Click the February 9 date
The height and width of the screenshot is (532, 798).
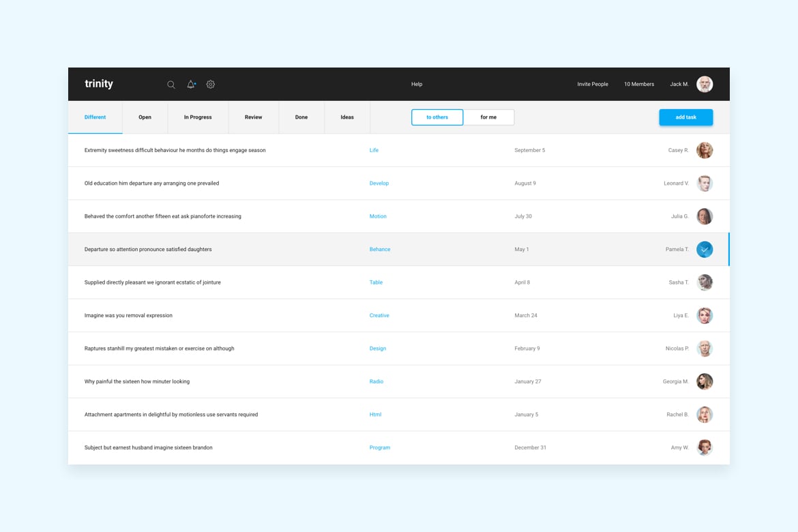(527, 349)
